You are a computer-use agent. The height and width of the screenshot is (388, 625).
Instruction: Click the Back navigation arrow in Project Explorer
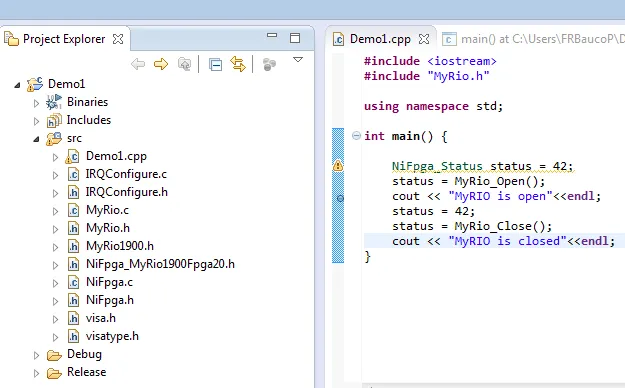138,64
